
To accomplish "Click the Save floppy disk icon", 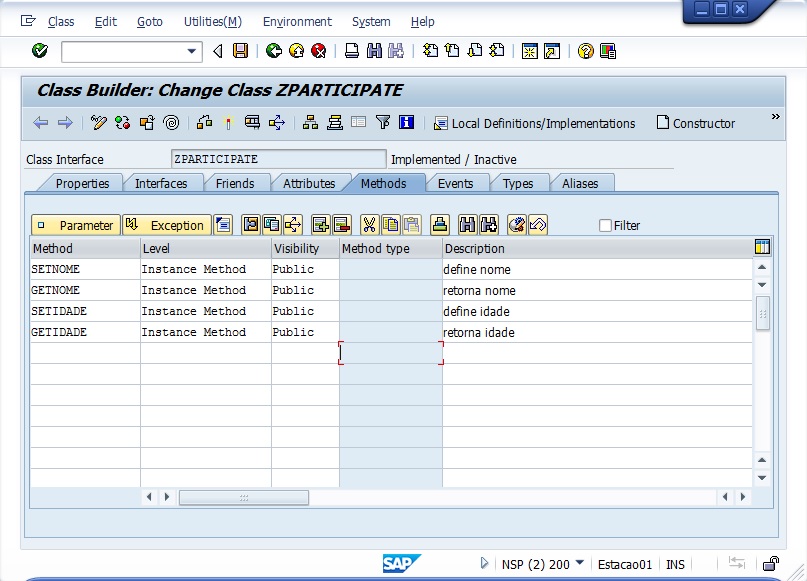I will click(240, 51).
